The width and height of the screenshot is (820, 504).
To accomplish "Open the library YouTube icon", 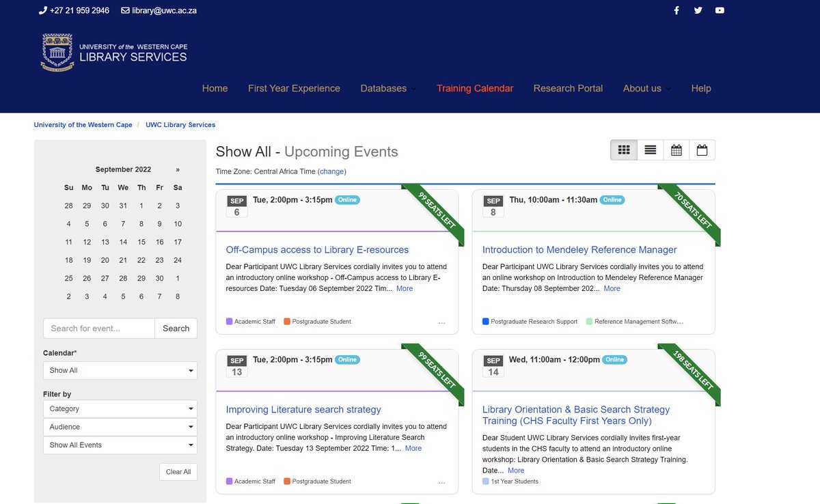I will [x=720, y=10].
